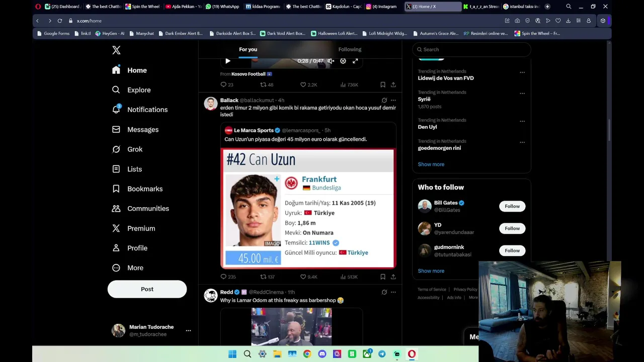View analytics of the 736K views post
Viewport: 644px width, 362px height.
tap(349, 84)
